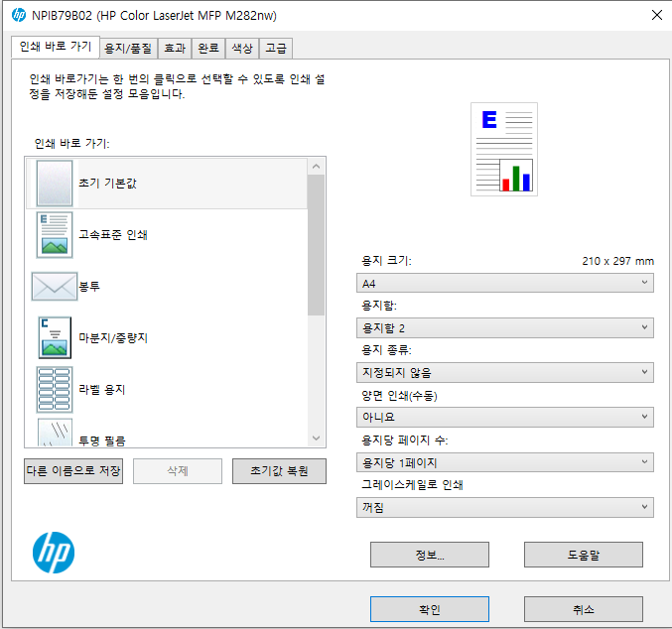The height and width of the screenshot is (629, 672).
Task: Confirm settings with the 확인 button
Action: [x=430, y=609]
